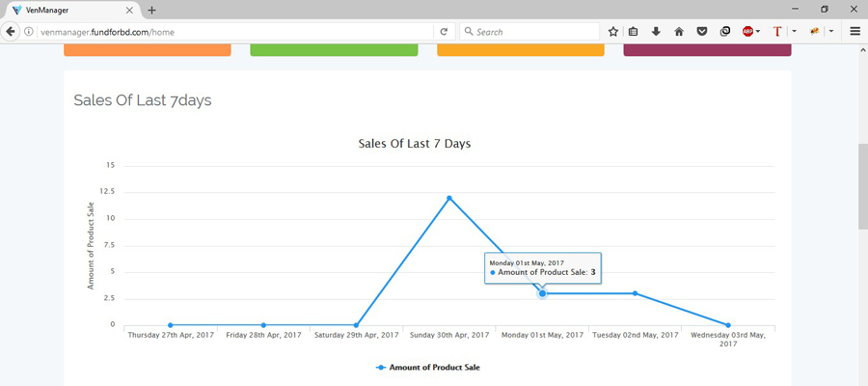Toggle the Amount of Product Sale legend series
Viewport: 868px width, 386px height.
(427, 368)
